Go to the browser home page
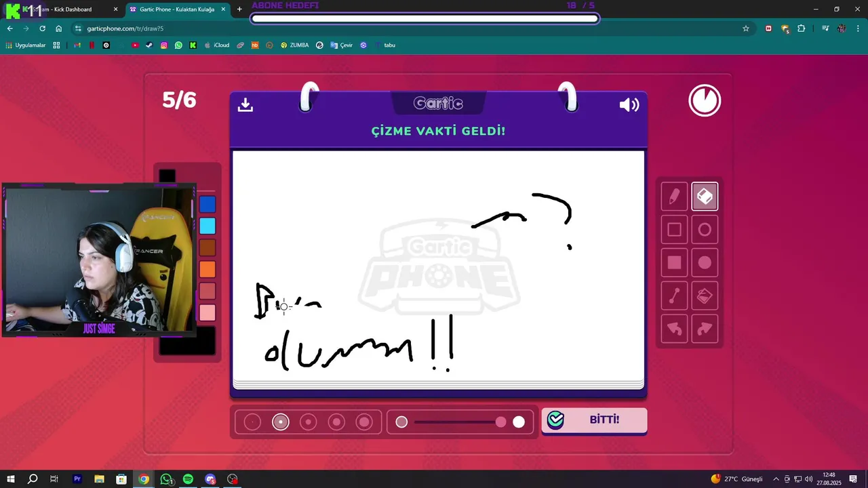Viewport: 868px width, 488px height. click(59, 28)
